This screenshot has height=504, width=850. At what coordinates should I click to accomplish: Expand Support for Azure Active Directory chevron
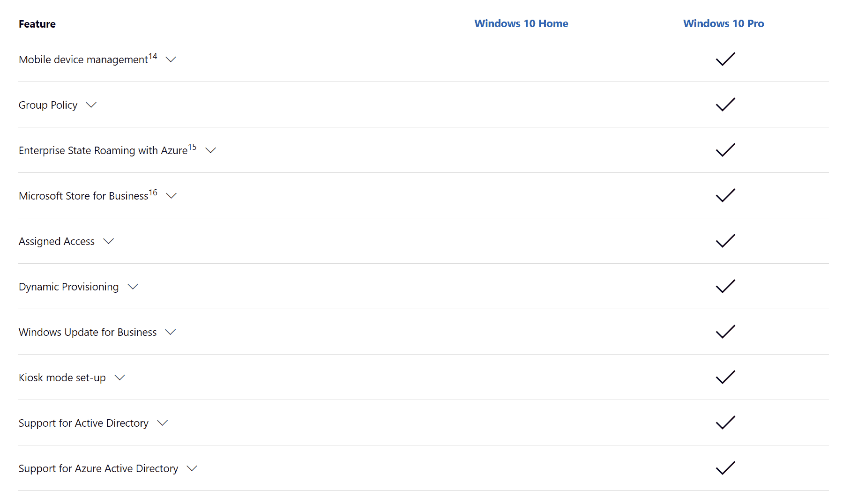tap(192, 468)
